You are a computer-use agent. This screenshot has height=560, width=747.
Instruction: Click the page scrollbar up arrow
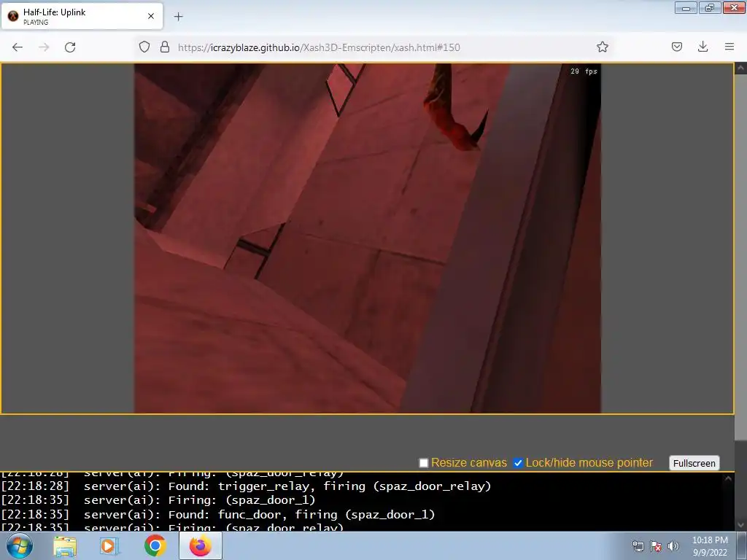click(x=741, y=69)
